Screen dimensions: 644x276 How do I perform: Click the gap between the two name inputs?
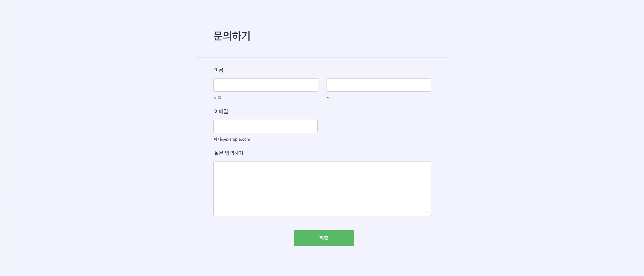[322, 85]
